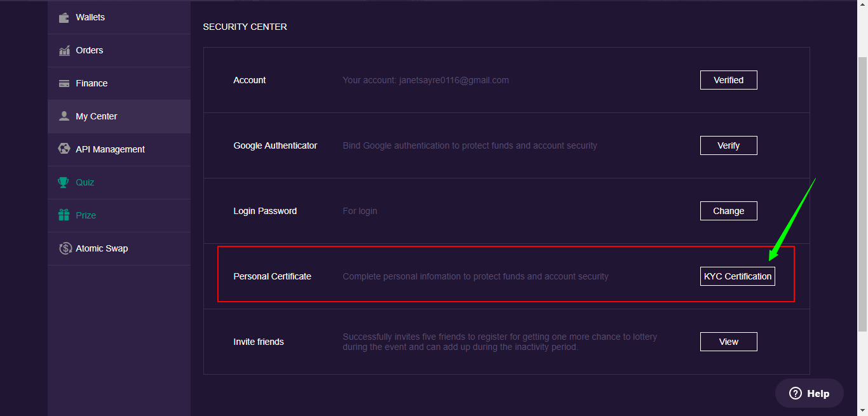Click 'Complete personal infomation' description text
The image size is (868, 416).
coord(475,276)
